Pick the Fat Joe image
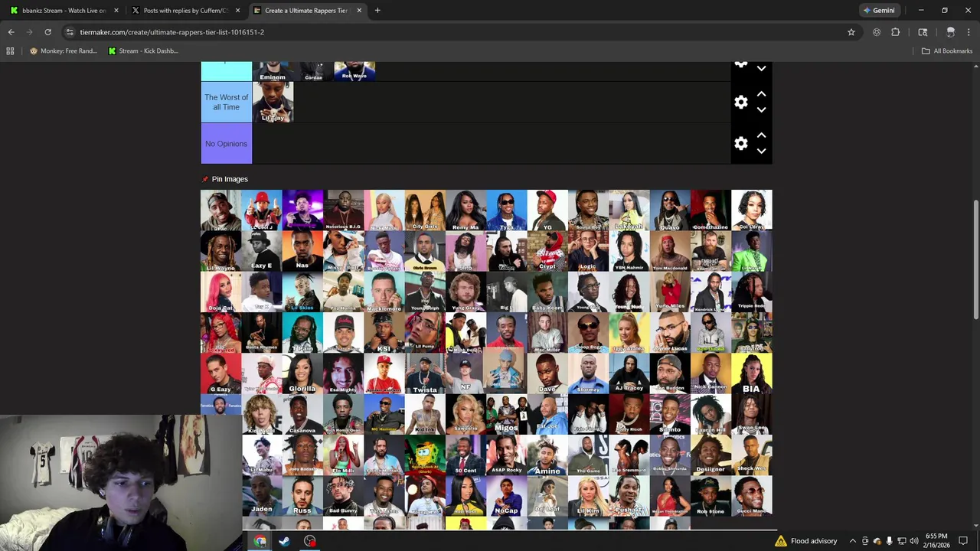Viewport: 980px width, 551px height. point(547,414)
